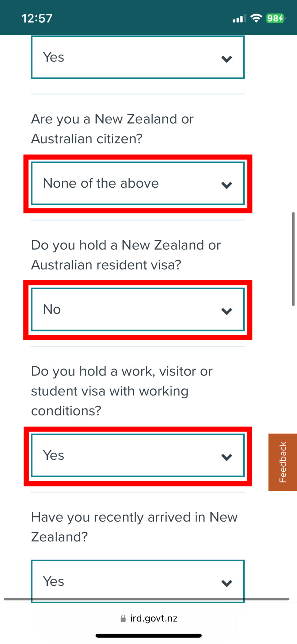
Task: Tap the Wi-Fi status icon
Action: click(256, 18)
